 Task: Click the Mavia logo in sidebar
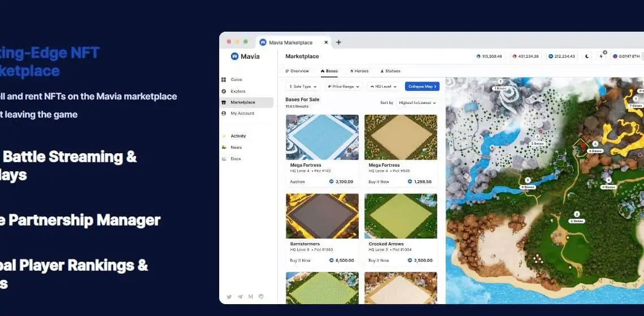(245, 57)
